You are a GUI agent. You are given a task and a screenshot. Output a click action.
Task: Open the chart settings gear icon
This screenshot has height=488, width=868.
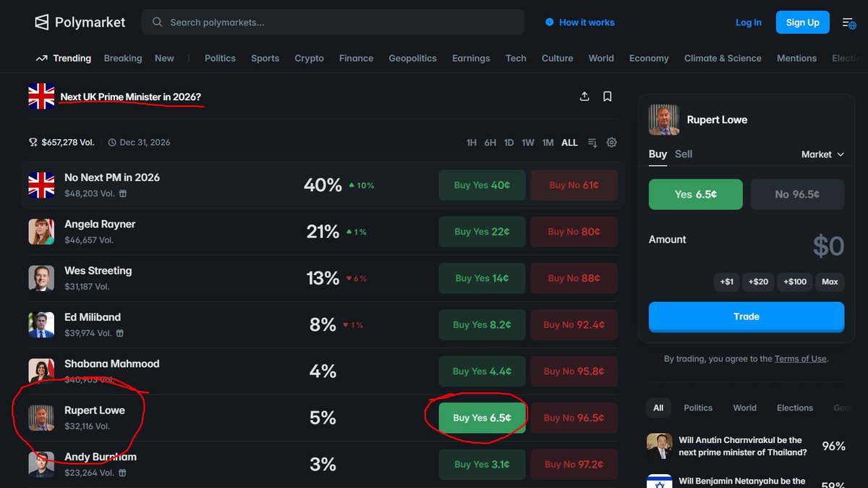pos(612,143)
